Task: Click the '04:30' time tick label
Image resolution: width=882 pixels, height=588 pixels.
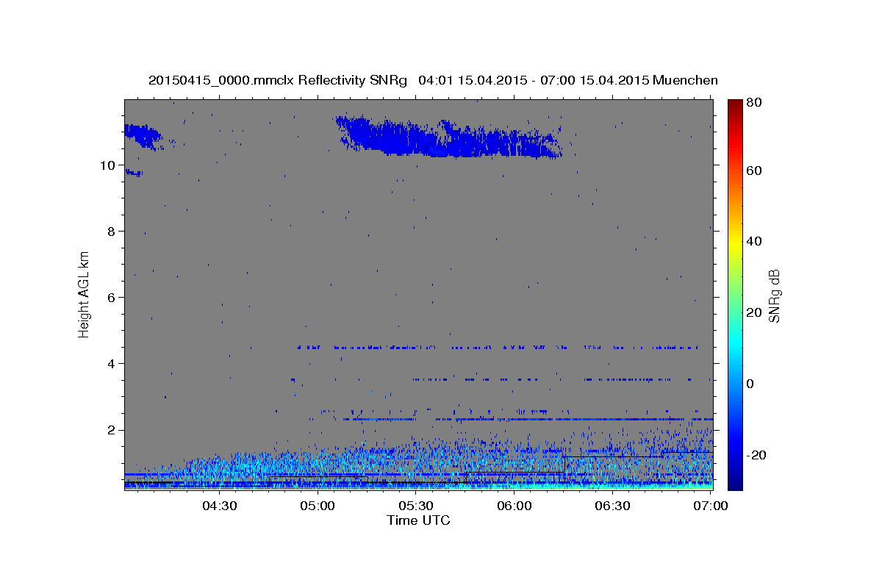Action: (x=219, y=506)
